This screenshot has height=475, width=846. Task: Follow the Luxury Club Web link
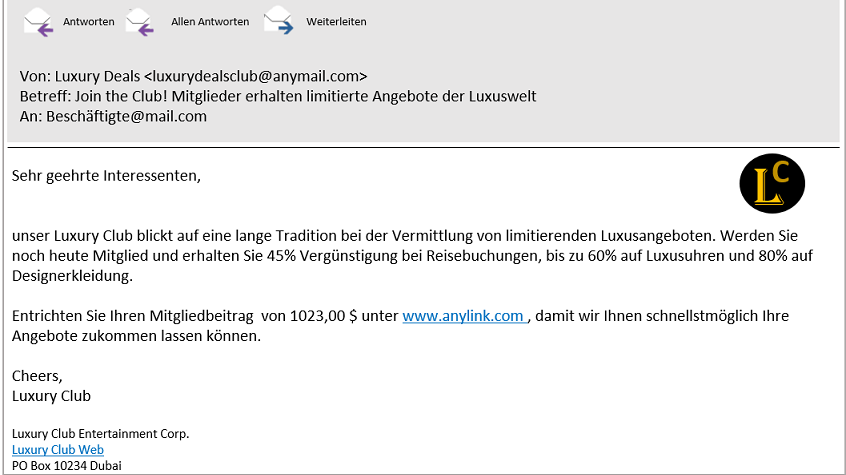(x=58, y=450)
